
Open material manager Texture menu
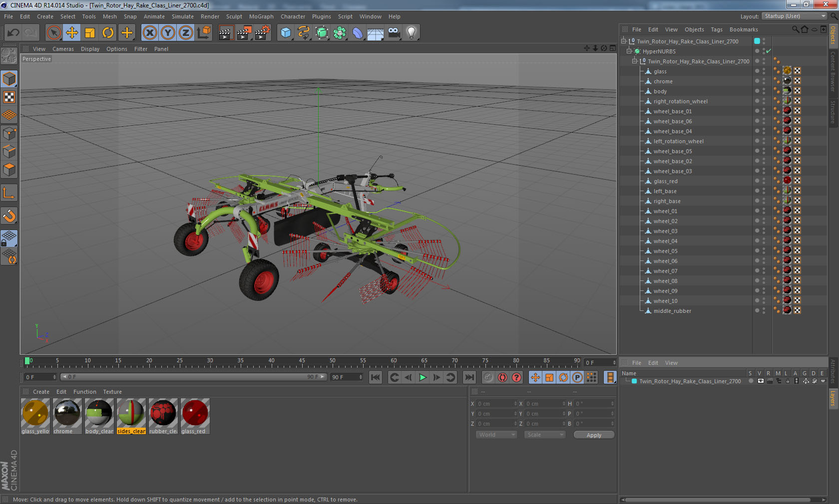pos(112,392)
